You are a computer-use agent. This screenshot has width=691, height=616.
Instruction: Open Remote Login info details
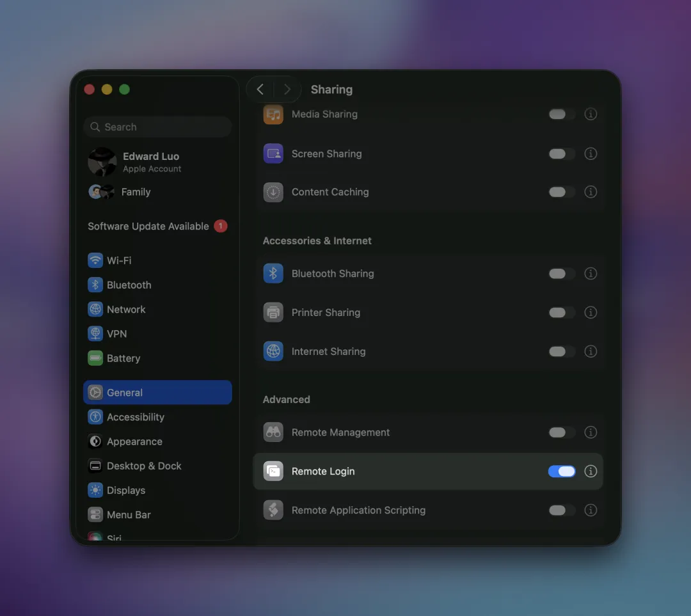[x=591, y=471]
